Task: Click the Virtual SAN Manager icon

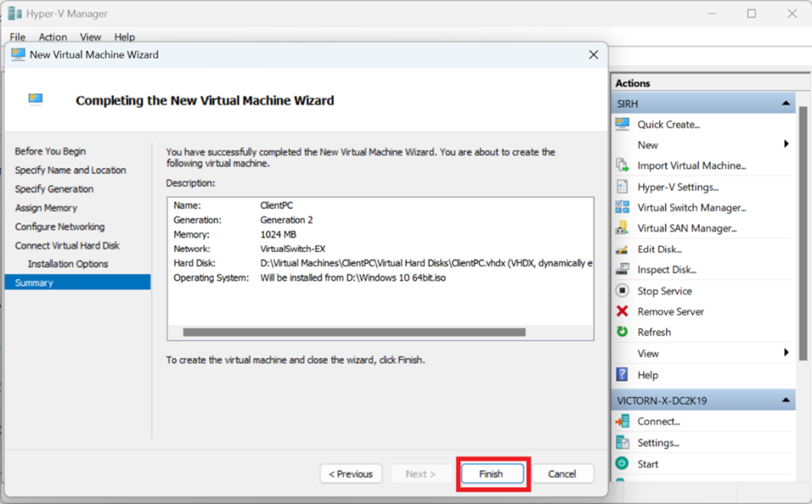Action: pos(622,228)
